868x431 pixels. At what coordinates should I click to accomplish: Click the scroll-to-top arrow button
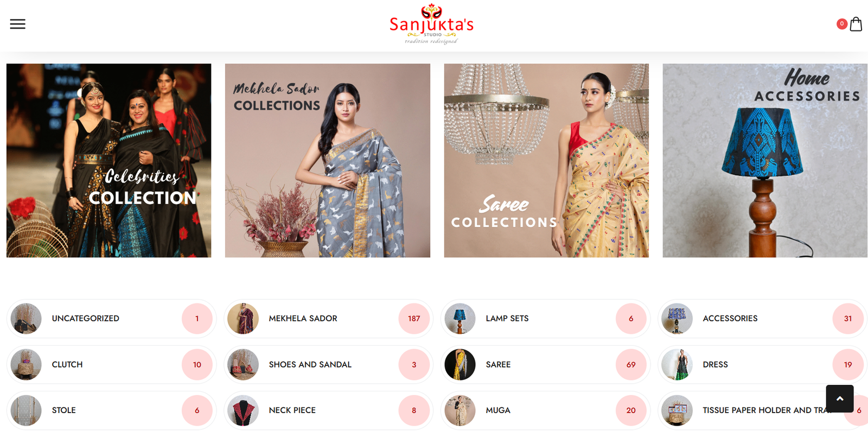[839, 398]
